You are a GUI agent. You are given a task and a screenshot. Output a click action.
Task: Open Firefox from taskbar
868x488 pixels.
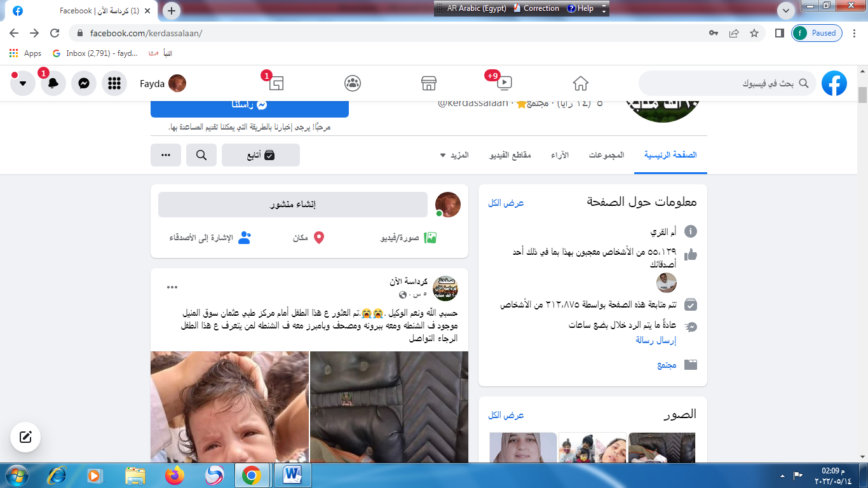(x=173, y=475)
